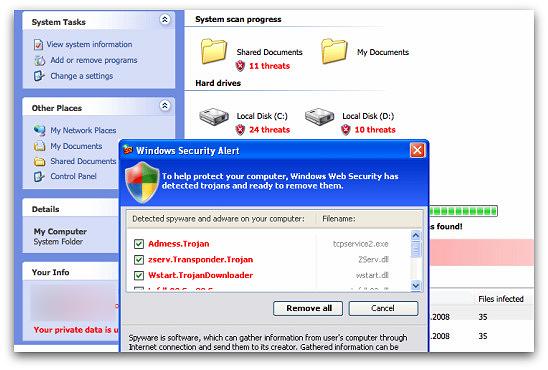Open My Network Places link
This screenshot has height=370, width=548.
83,130
